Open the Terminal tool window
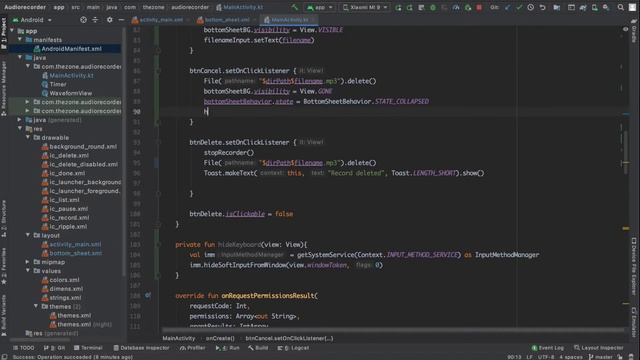Screen dimensions: 640x360 pos(88,348)
